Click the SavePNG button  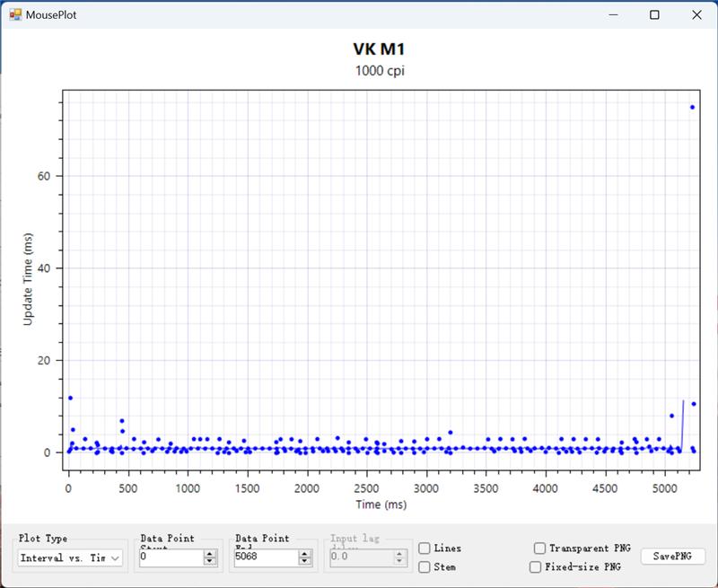point(672,557)
